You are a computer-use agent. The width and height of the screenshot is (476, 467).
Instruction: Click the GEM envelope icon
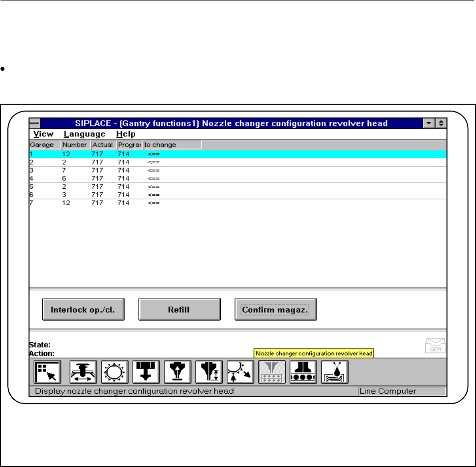(435, 345)
